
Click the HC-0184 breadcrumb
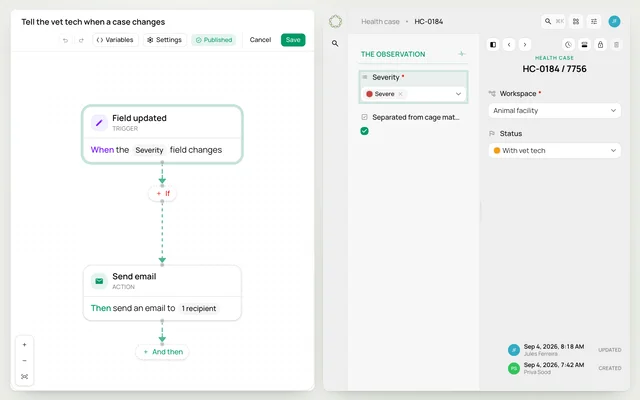(429, 22)
